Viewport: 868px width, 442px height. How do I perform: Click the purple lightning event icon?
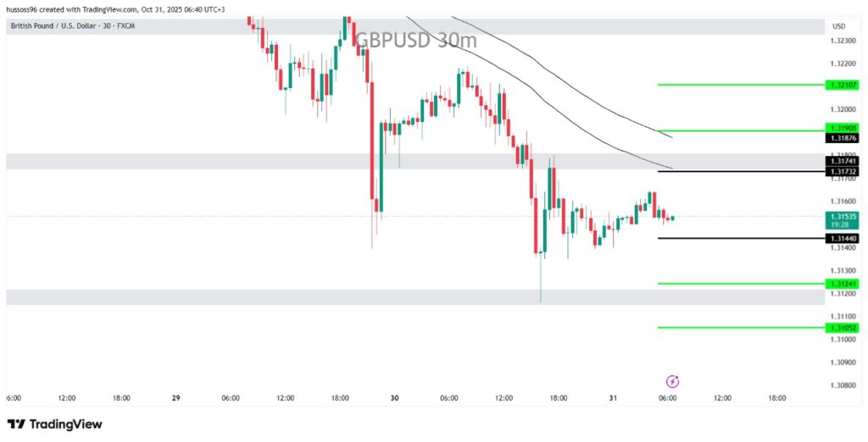coord(673,381)
